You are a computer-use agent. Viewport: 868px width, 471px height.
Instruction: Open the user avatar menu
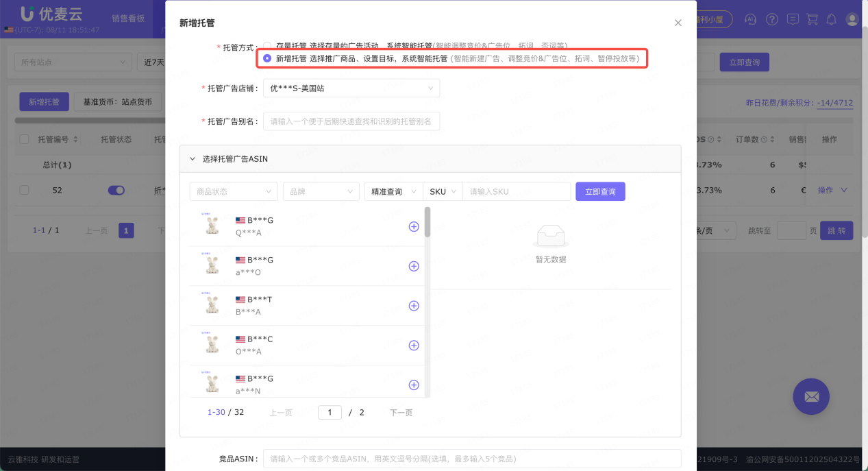click(852, 19)
